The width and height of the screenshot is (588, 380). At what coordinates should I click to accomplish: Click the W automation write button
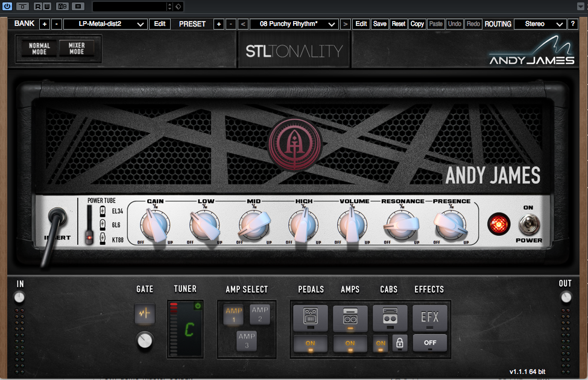click(47, 7)
